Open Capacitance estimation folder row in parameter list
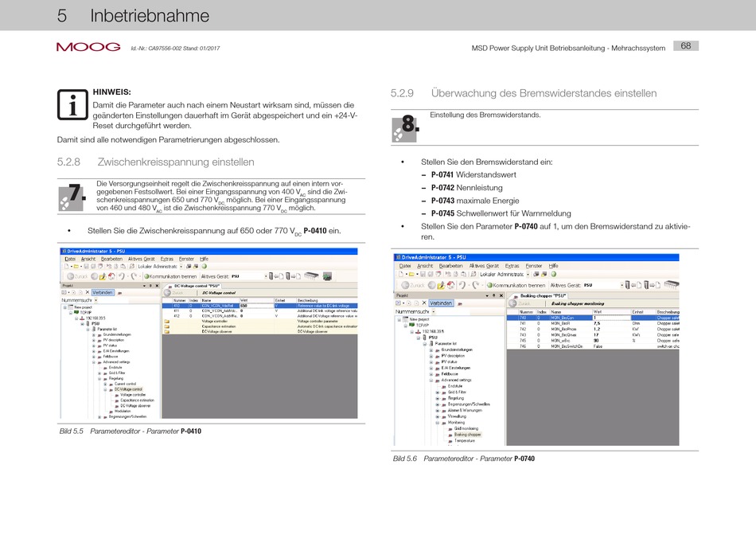This screenshot has height=535, width=756. coord(260,326)
